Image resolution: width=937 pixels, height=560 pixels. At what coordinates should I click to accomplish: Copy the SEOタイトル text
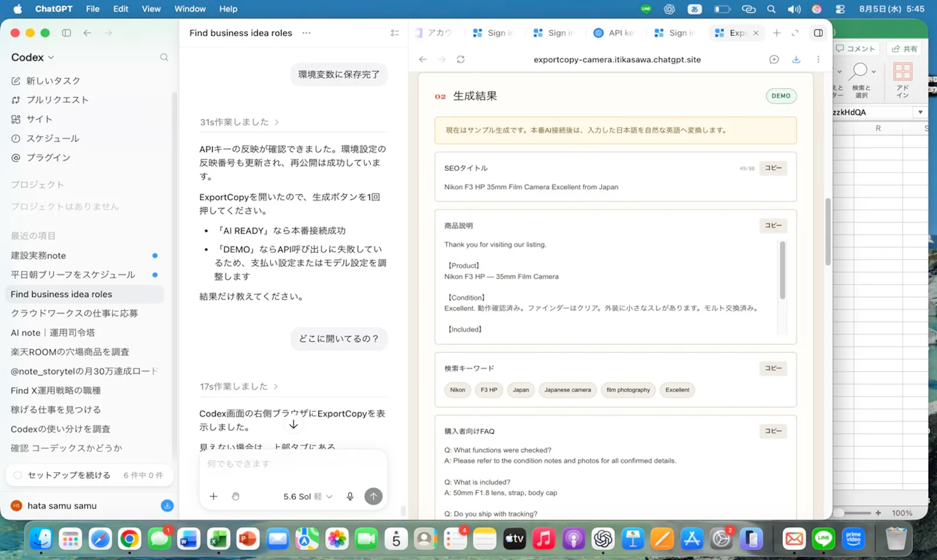click(x=773, y=168)
